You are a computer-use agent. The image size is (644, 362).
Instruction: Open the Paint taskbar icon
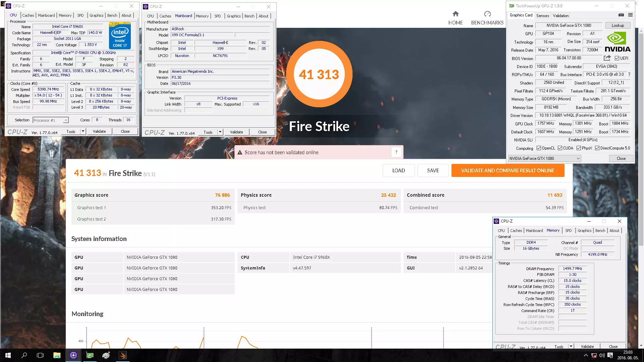pyautogui.click(x=106, y=355)
